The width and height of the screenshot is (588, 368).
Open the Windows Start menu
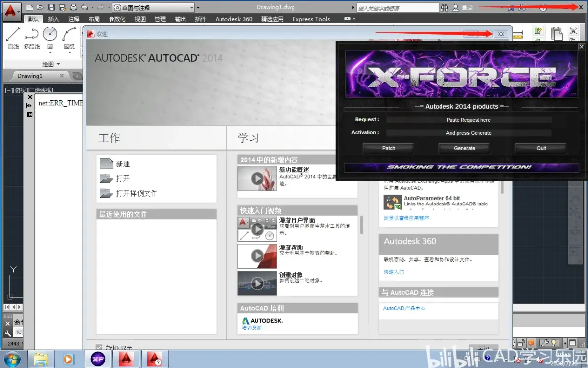point(12,359)
